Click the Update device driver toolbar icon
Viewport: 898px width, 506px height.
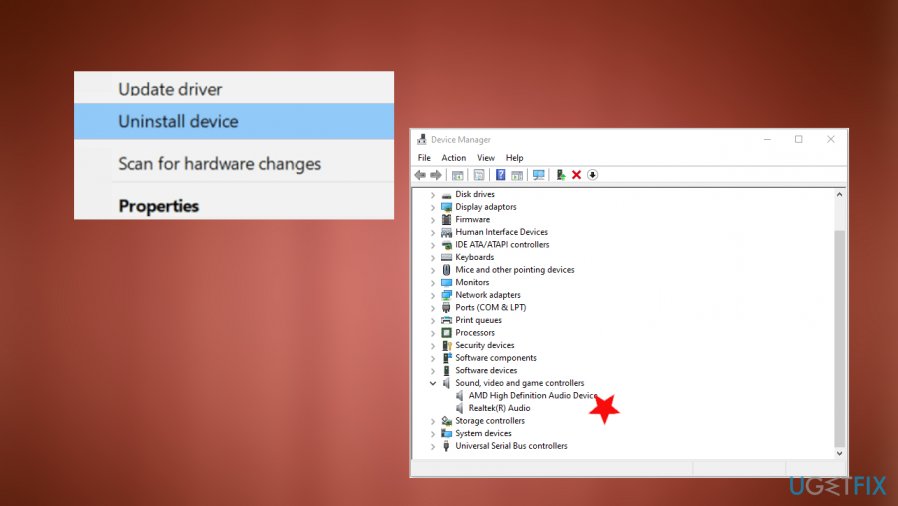coord(561,175)
